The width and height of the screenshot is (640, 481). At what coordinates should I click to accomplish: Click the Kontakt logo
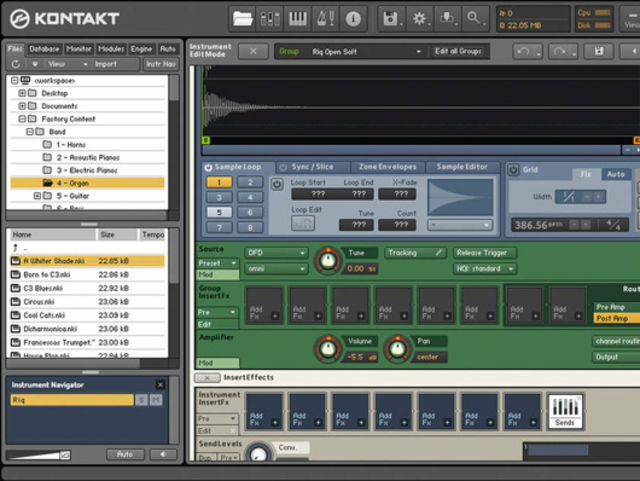(x=64, y=19)
